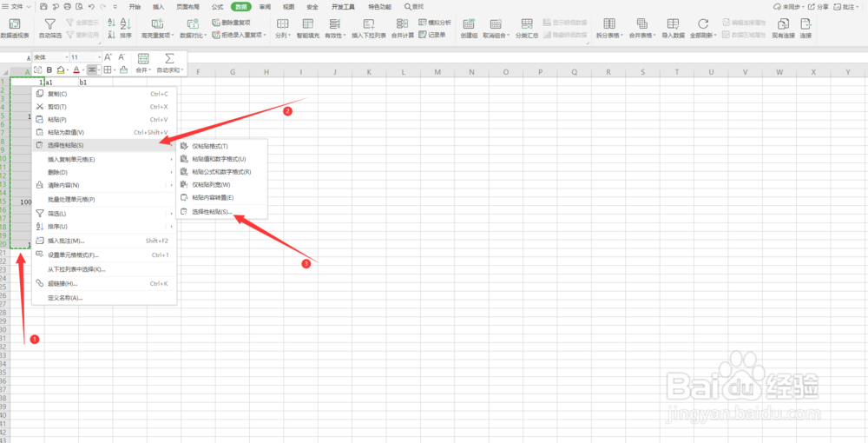Click the 现有连接 existing connections icon
Viewport: 868px width, 443px height.
[783, 23]
